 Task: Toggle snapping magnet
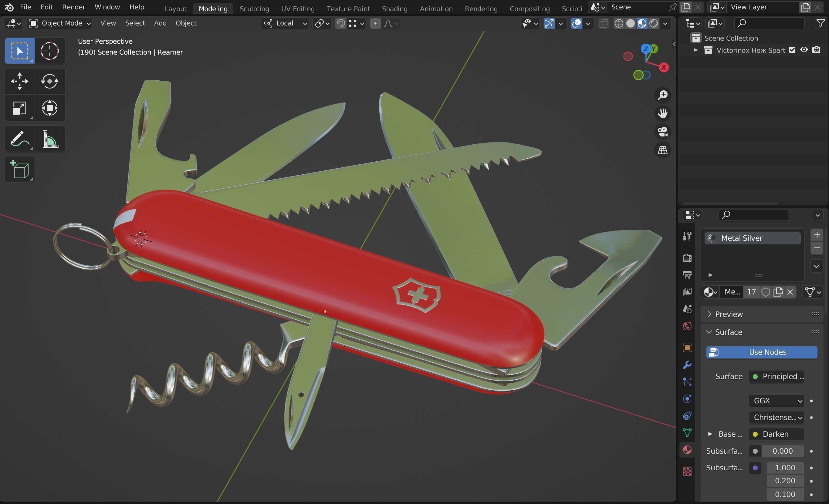coord(340,23)
